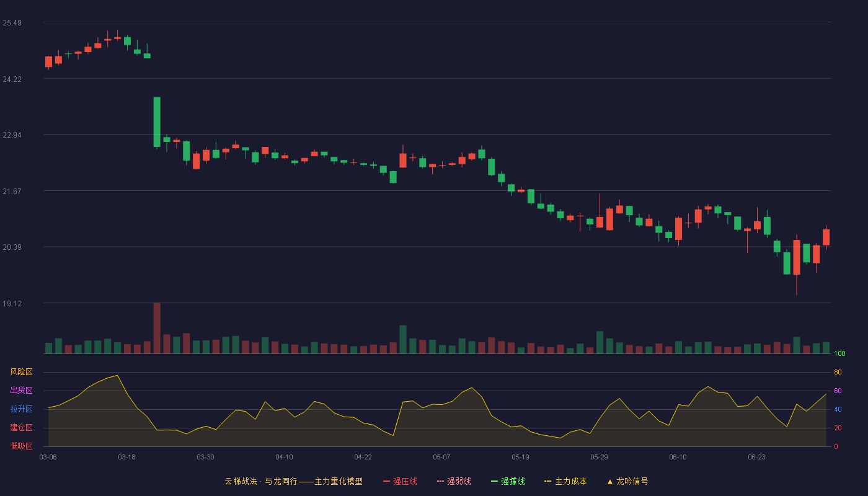The image size is (868, 496).
Task: Click the 22.94 price axis label
Action: click(12, 135)
